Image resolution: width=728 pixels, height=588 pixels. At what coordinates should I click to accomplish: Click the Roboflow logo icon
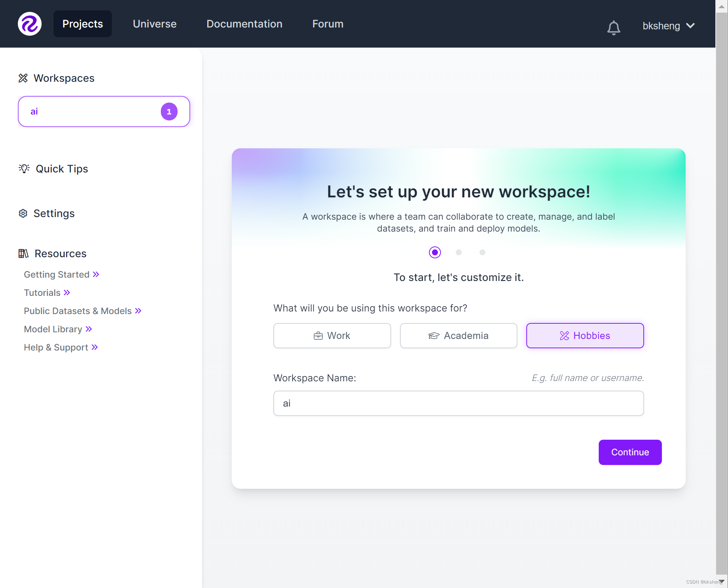pos(30,23)
